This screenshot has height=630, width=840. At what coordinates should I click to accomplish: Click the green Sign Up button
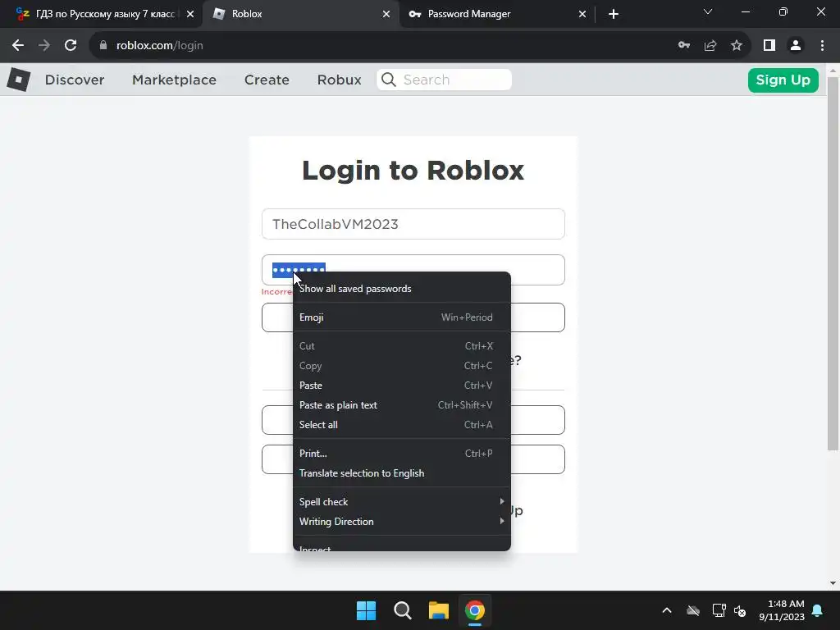coord(783,80)
